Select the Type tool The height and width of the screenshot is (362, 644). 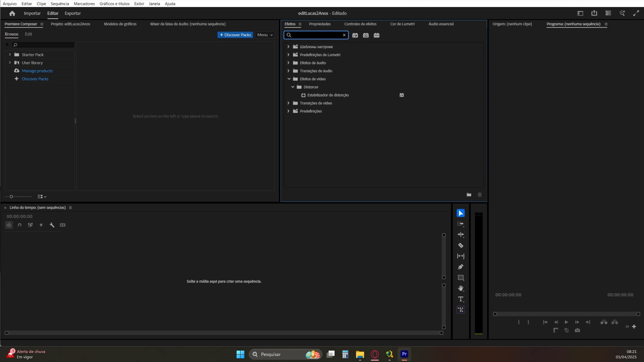pos(460,299)
